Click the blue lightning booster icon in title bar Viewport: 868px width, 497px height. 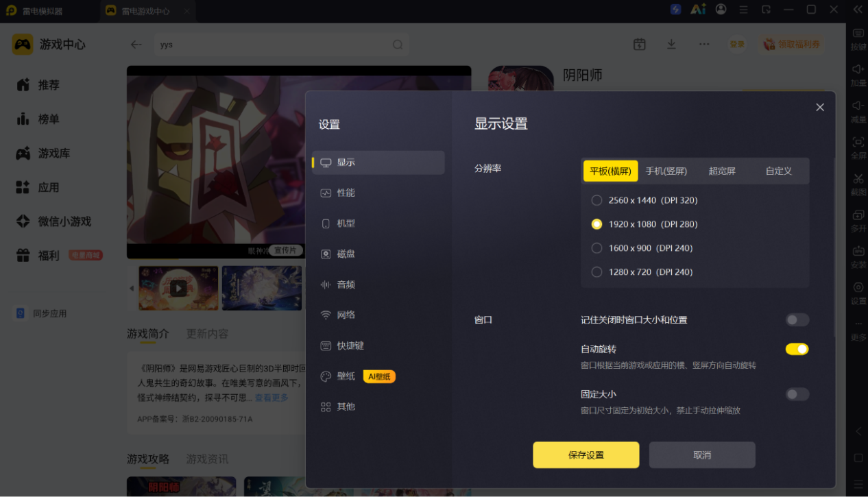[x=676, y=10]
